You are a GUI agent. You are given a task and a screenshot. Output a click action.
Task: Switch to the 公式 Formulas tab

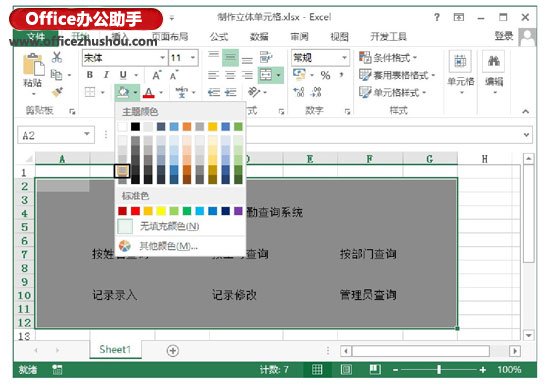pos(219,36)
